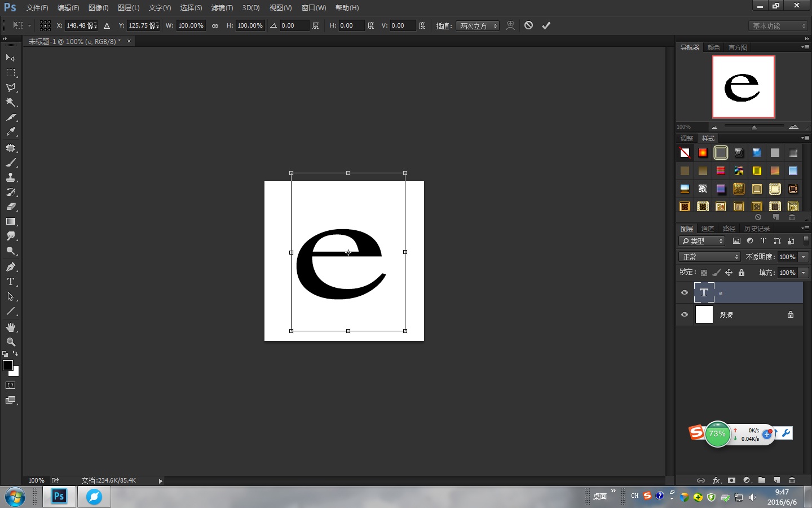
Task: Create a new layer group
Action: click(x=762, y=480)
